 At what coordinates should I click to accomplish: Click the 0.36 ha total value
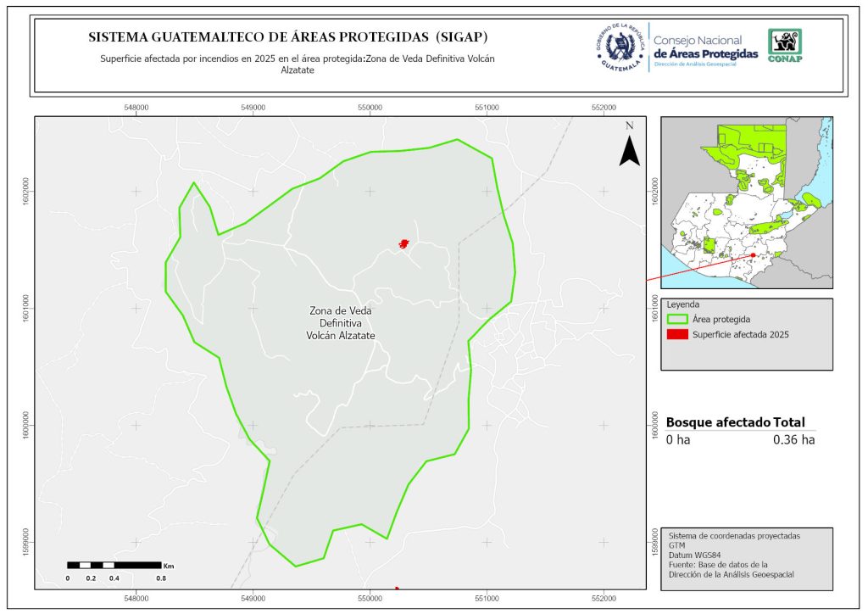coord(793,440)
